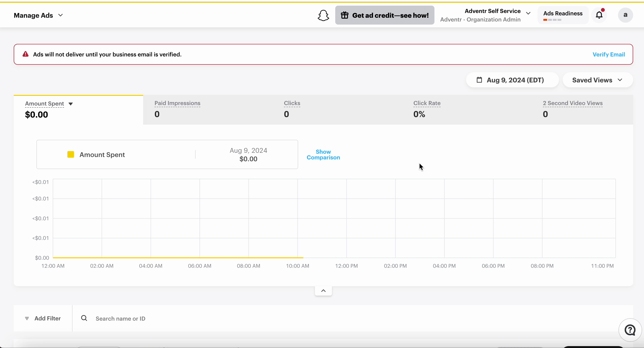This screenshot has width=644, height=348.
Task: Open notifications bell icon
Action: pyautogui.click(x=599, y=15)
